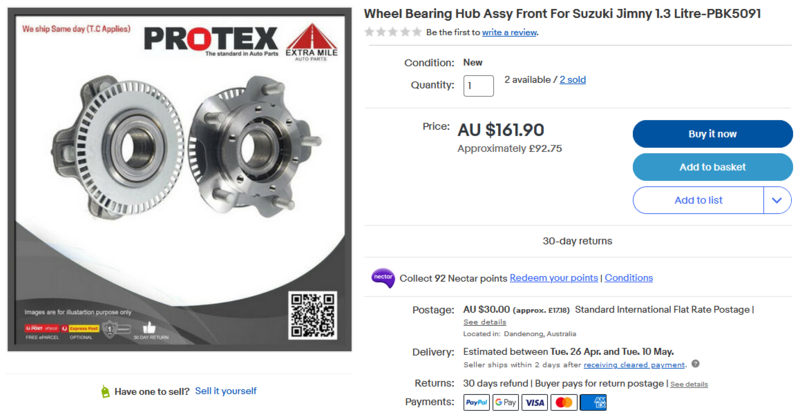
Task: Click the Mastercard payment icon
Action: 564,403
